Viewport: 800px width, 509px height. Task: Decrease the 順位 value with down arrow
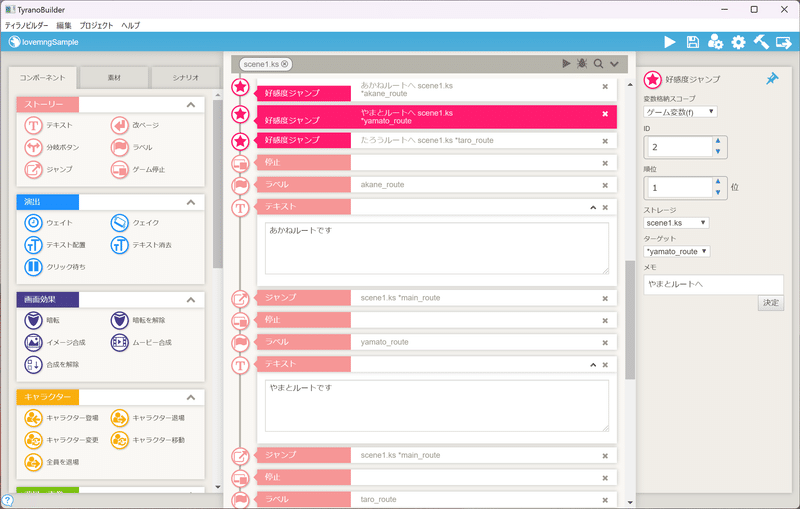click(x=718, y=192)
